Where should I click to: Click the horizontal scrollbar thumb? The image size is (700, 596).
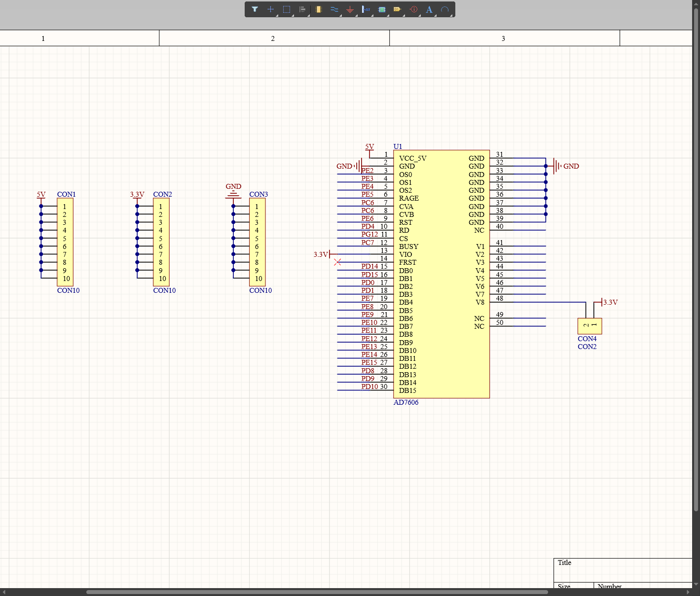pos(317,592)
